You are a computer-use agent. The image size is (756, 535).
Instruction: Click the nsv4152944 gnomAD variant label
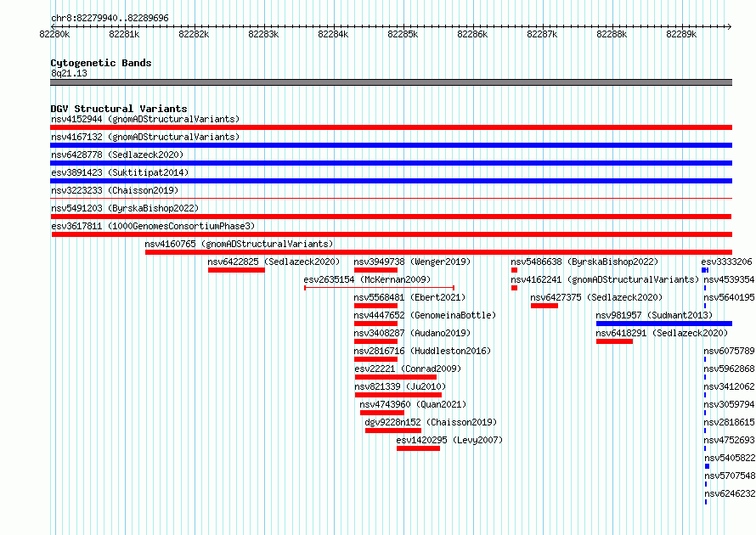coord(145,119)
